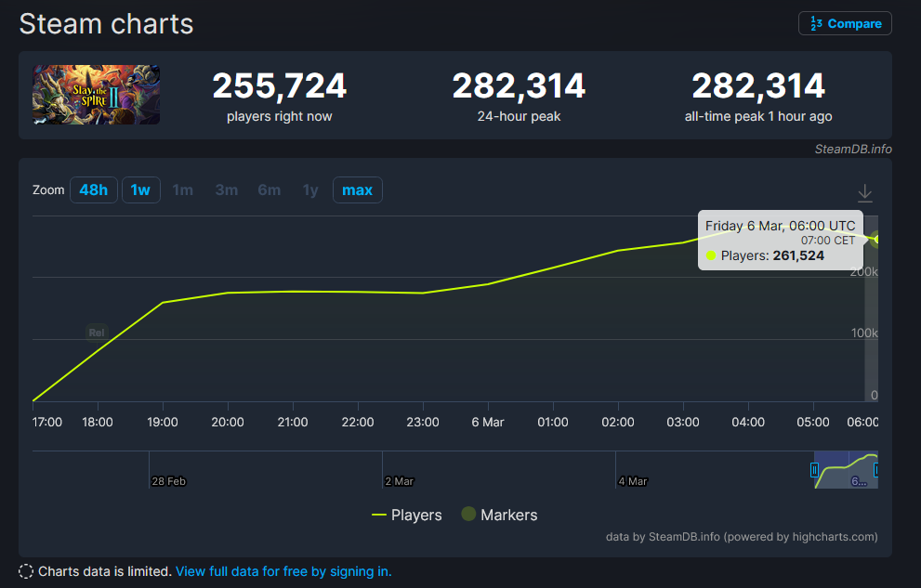Screen dimensions: 921x588
Task: Click the navigator timeline at 2 Mar
Action: point(400,481)
